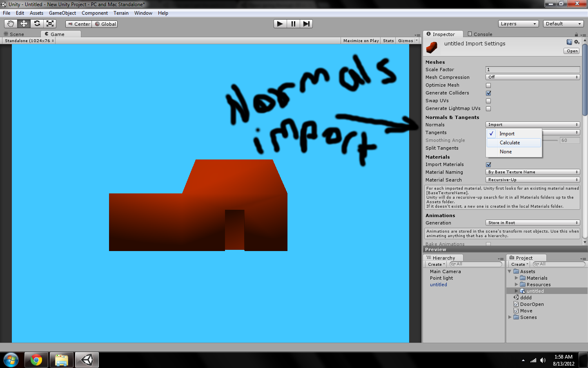The image size is (588, 368).
Task: Select the Scale tool
Action: coord(50,24)
